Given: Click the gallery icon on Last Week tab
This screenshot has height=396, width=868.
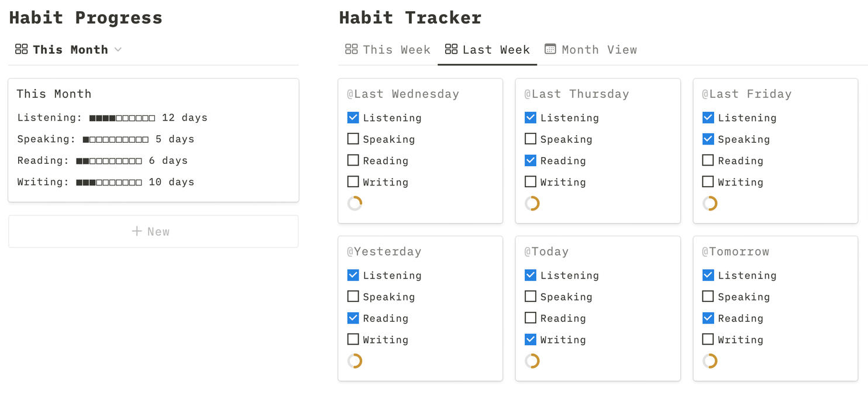Looking at the screenshot, I should point(451,50).
